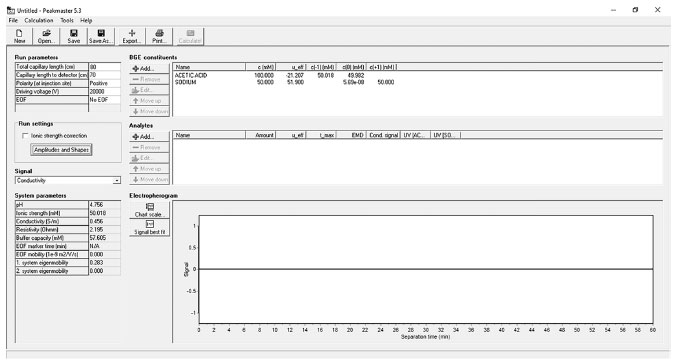The image size is (680, 362).
Task: Open the EOF setting field showing No EOF
Action: (x=105, y=100)
